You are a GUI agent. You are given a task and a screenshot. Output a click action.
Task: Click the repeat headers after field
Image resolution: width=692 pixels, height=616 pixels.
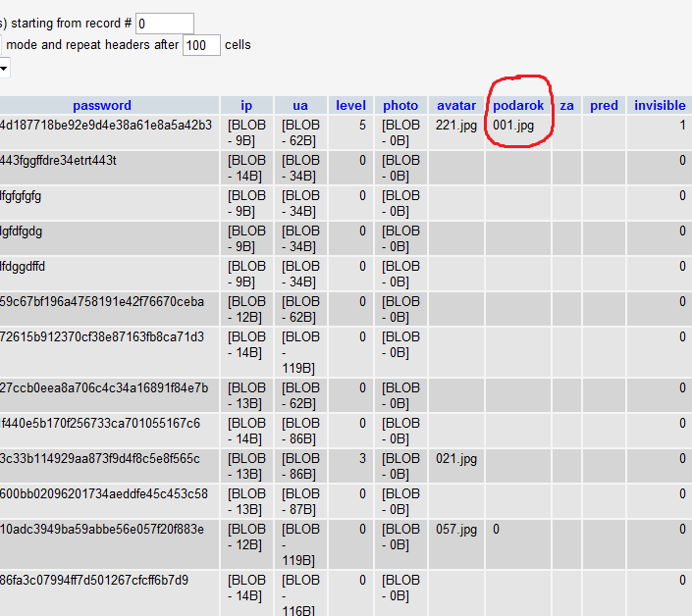point(201,45)
